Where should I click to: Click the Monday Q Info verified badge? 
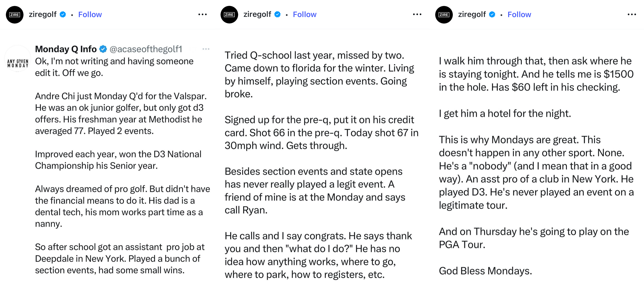(103, 49)
